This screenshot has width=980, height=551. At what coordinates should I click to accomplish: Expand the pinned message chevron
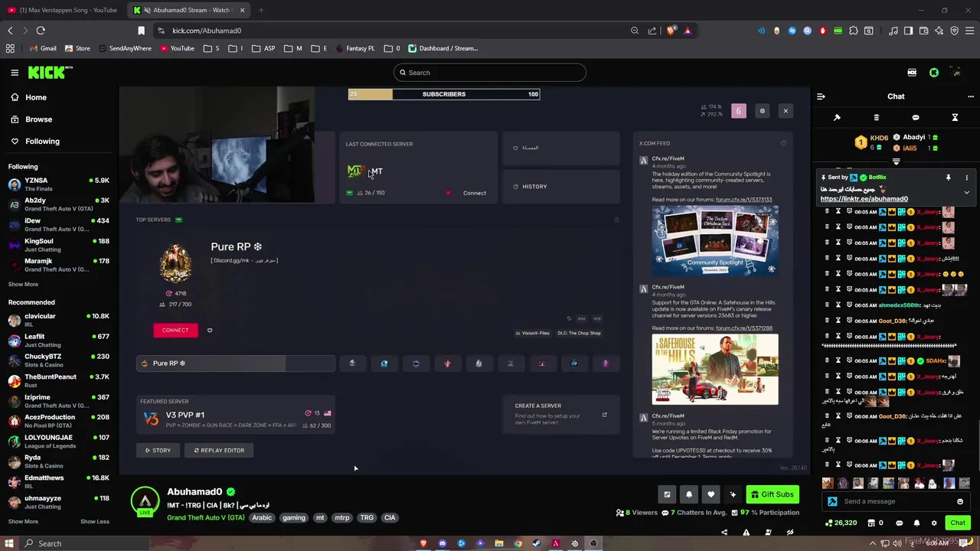966,193
